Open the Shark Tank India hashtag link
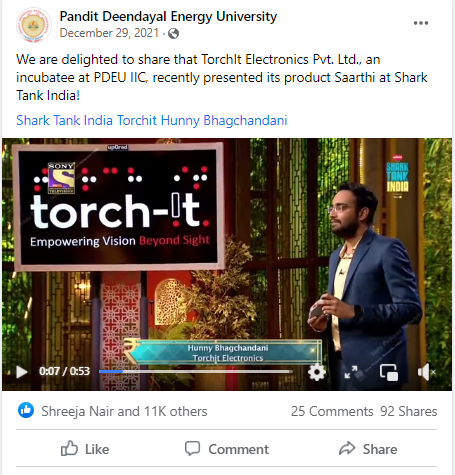455x475 pixels. click(x=64, y=120)
